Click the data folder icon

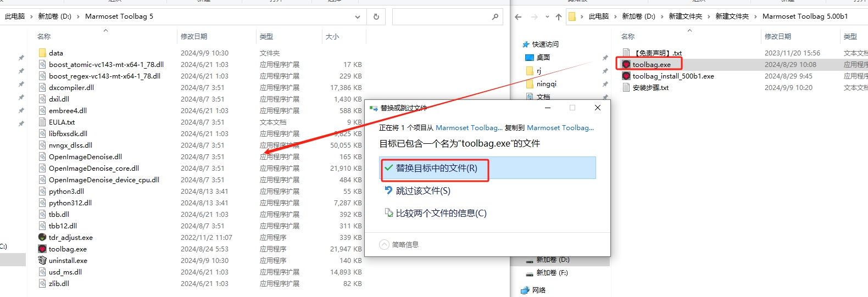pyautogui.click(x=42, y=53)
